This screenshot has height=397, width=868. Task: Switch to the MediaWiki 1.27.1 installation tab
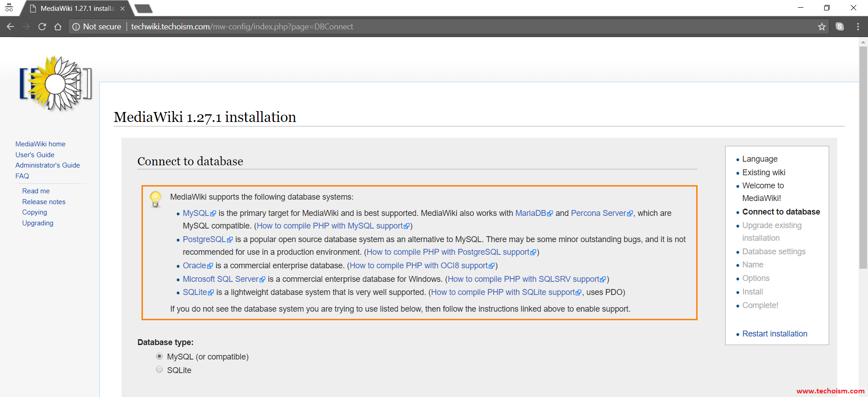pos(77,8)
